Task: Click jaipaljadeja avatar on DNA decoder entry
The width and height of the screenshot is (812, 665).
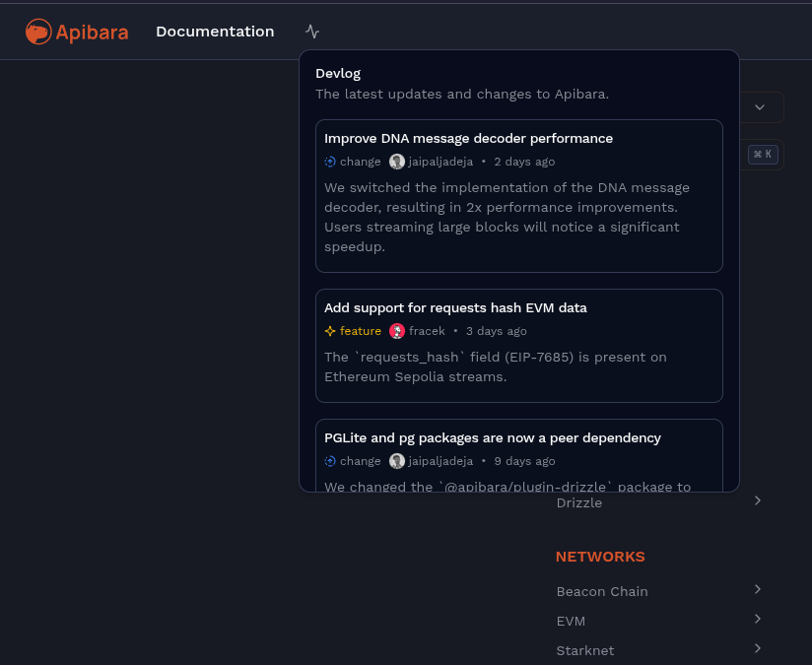Action: (x=397, y=162)
